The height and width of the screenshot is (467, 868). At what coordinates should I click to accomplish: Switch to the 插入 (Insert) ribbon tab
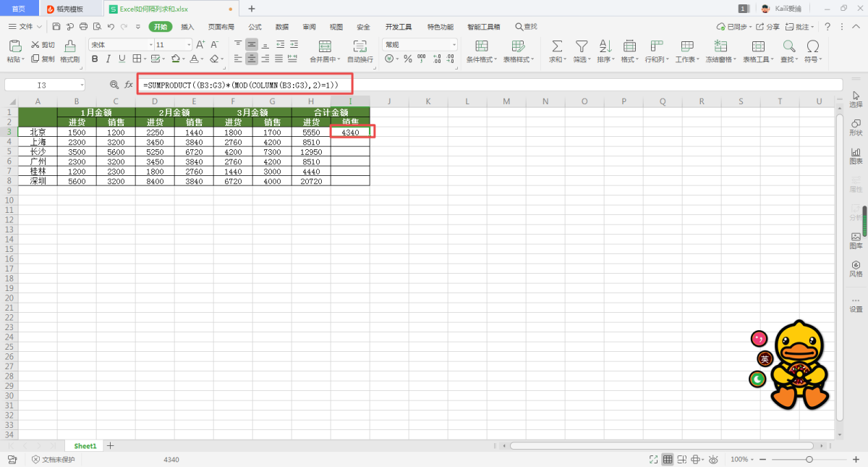point(187,27)
